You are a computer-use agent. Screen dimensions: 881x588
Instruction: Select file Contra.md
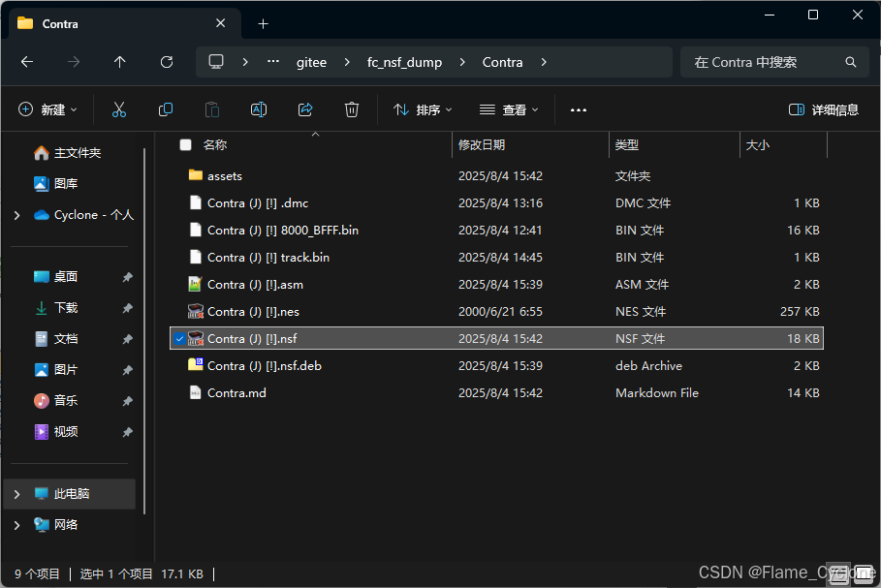(496, 392)
